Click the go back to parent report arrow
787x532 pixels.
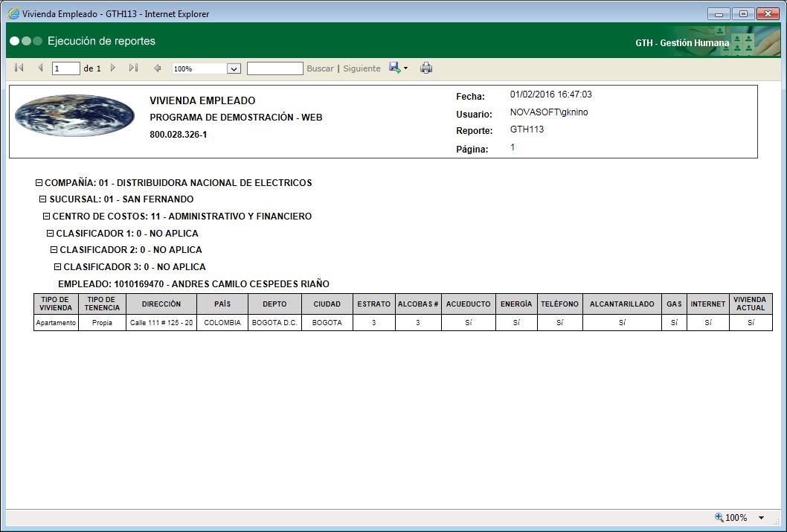157,68
